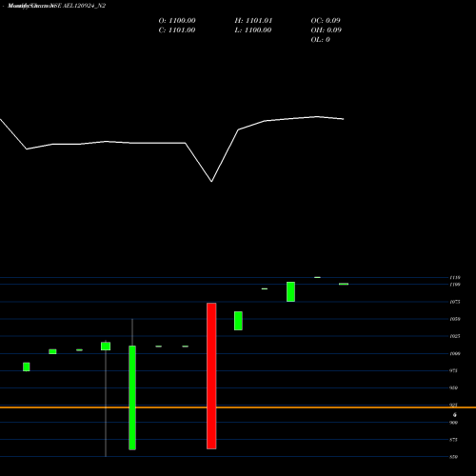Click the green candle just right of the red candle
Viewport: 476px width, 476px height.
238,321
